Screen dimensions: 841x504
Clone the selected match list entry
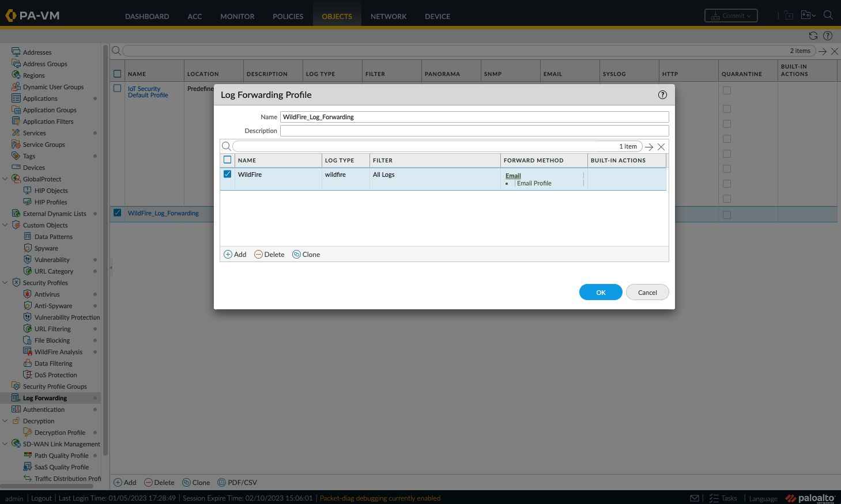tap(306, 254)
